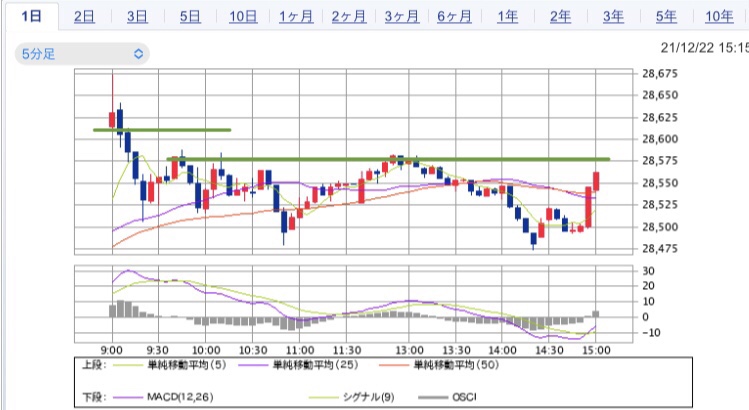Open the 10年 chart period

tap(719, 17)
